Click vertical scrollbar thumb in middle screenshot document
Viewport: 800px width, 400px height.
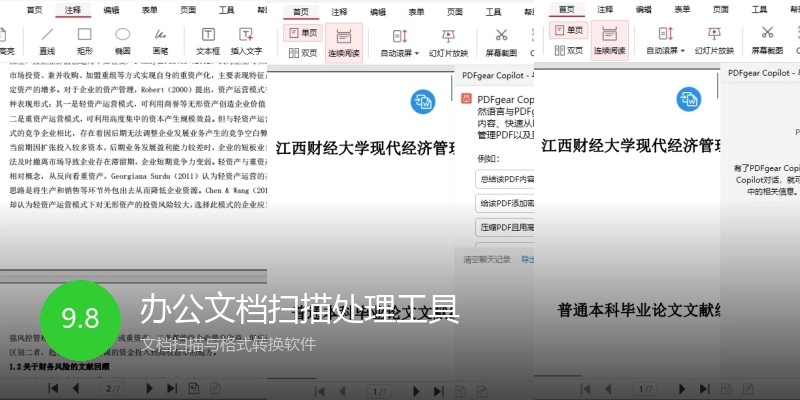pos(452,87)
